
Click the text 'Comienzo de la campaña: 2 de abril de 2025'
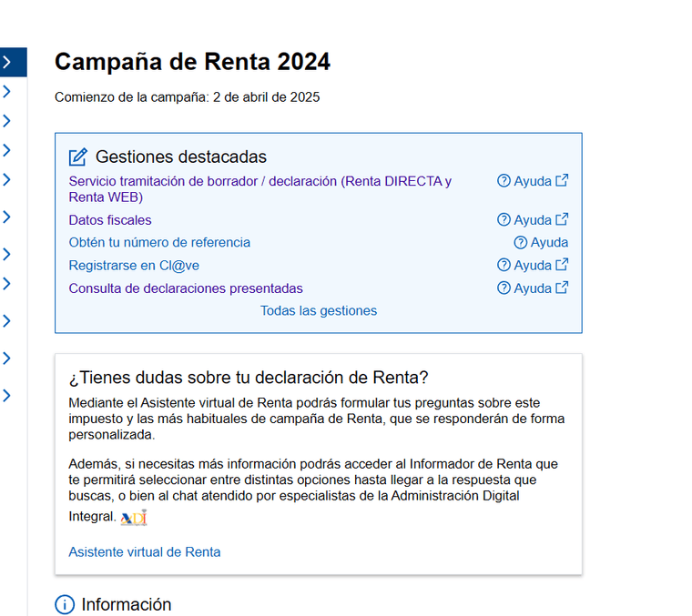pyautogui.click(x=188, y=97)
